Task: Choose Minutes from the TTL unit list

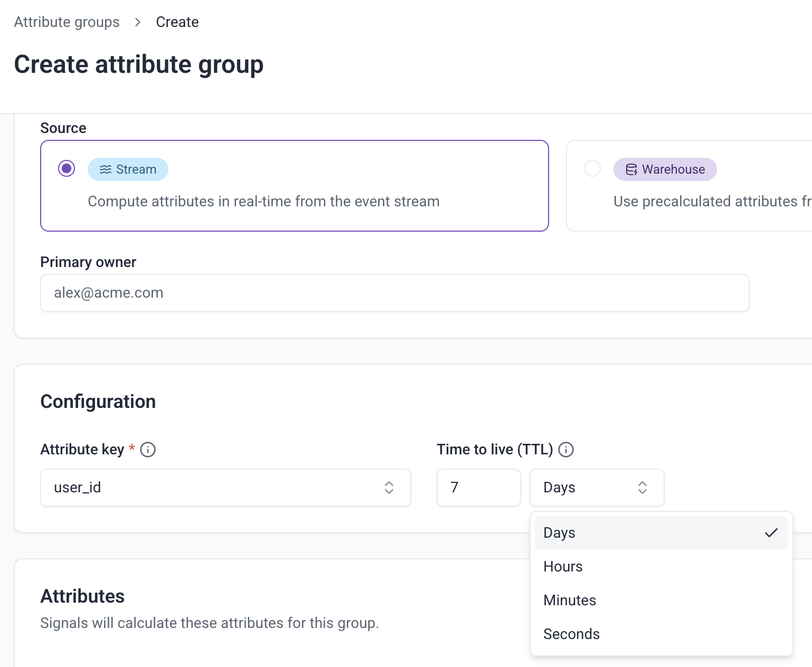Action: pos(661,601)
